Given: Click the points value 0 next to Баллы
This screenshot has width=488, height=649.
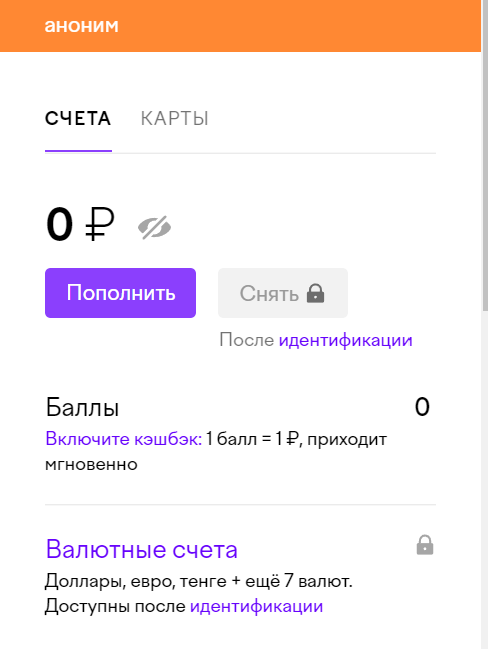Looking at the screenshot, I should (x=422, y=407).
